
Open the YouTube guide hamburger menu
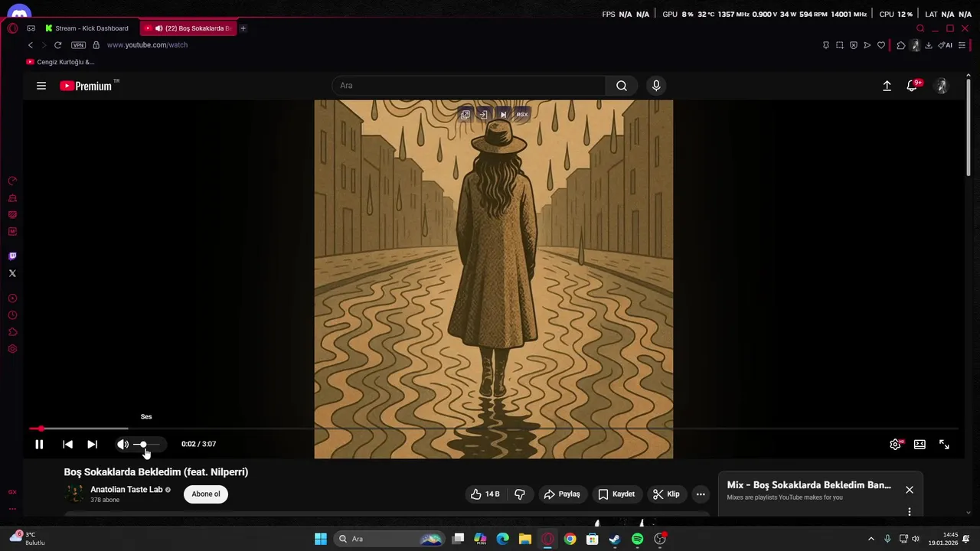(x=41, y=86)
